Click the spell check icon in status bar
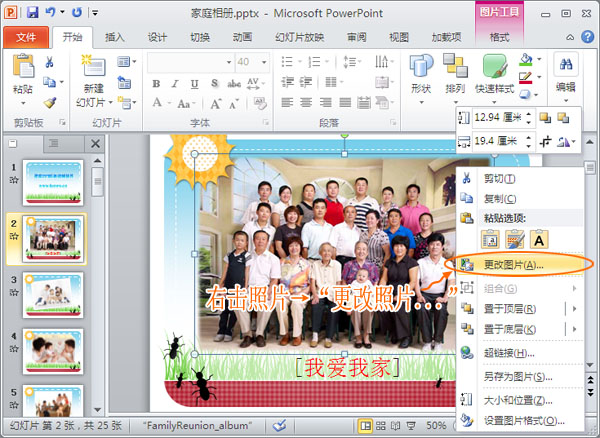The image size is (600, 438). pyautogui.click(x=280, y=425)
